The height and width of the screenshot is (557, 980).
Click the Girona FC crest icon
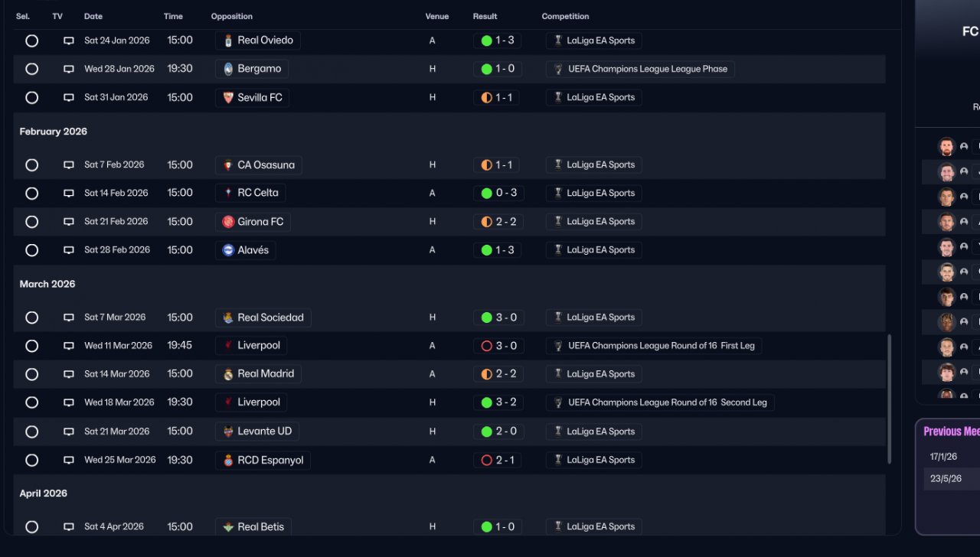pyautogui.click(x=227, y=222)
